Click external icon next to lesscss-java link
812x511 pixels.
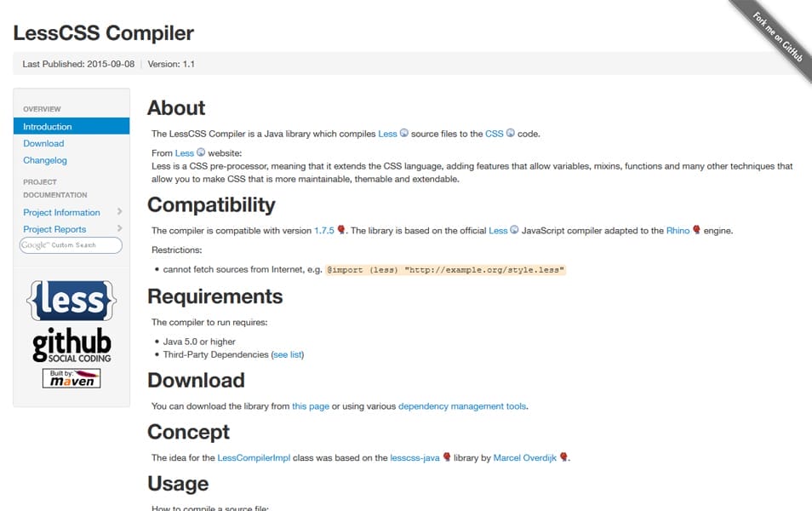[x=446, y=456]
